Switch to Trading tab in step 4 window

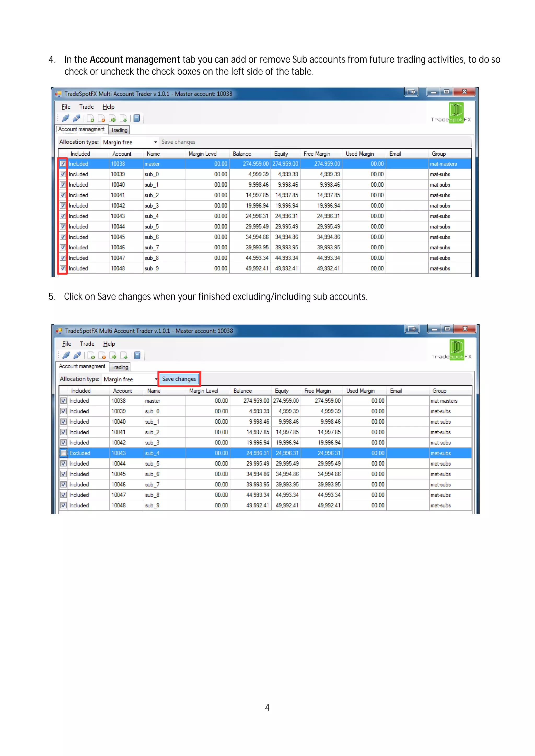click(x=119, y=130)
